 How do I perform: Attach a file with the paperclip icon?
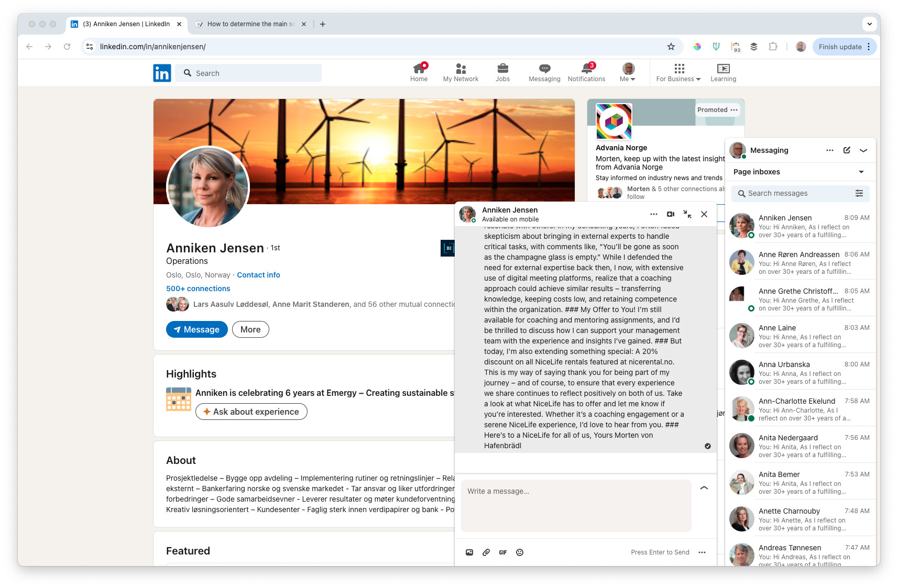486,552
